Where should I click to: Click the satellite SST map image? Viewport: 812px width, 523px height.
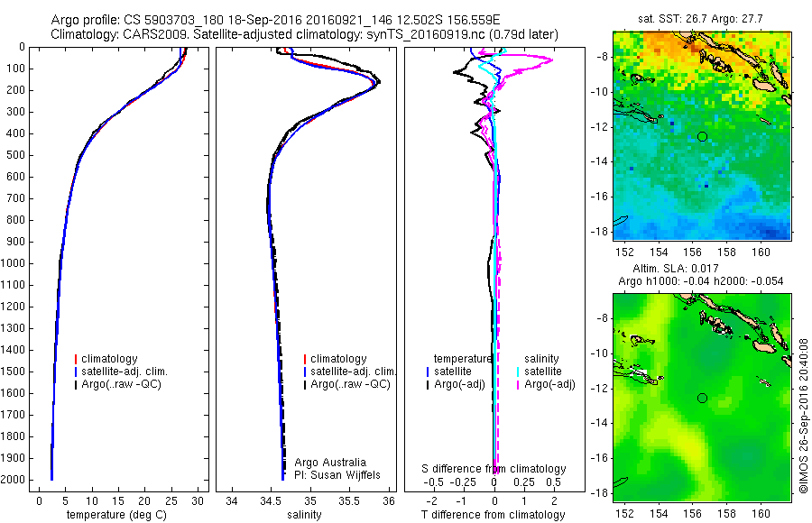[x=702, y=136]
